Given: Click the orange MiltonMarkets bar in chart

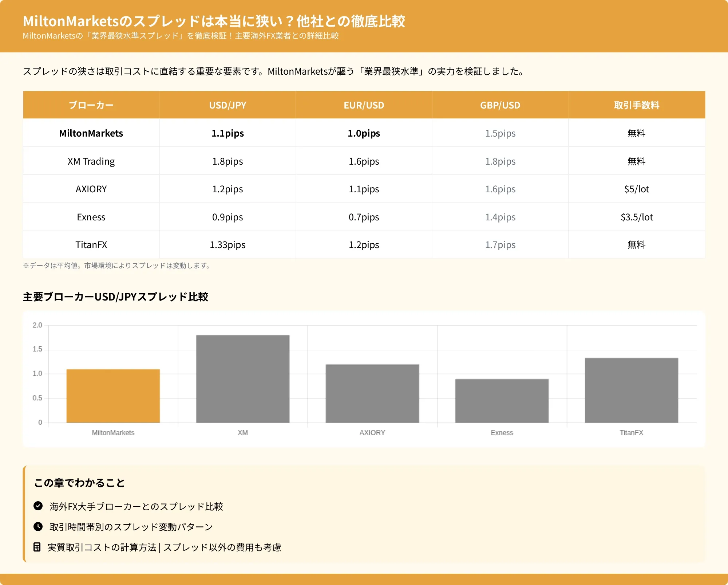Looking at the screenshot, I should pyautogui.click(x=113, y=396).
